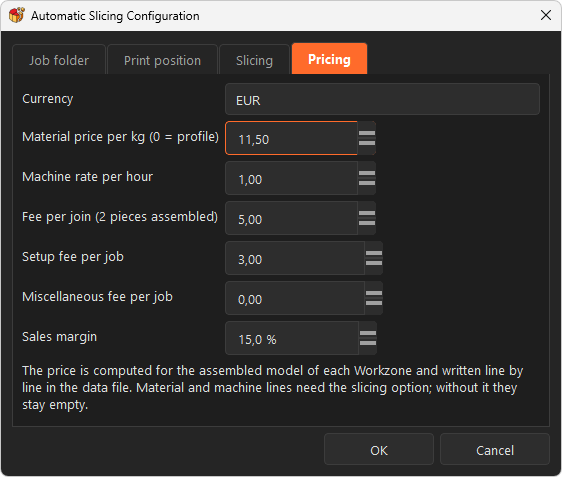Click into Machine rate per hour value
This screenshot has width=562, height=477.
[x=291, y=178]
